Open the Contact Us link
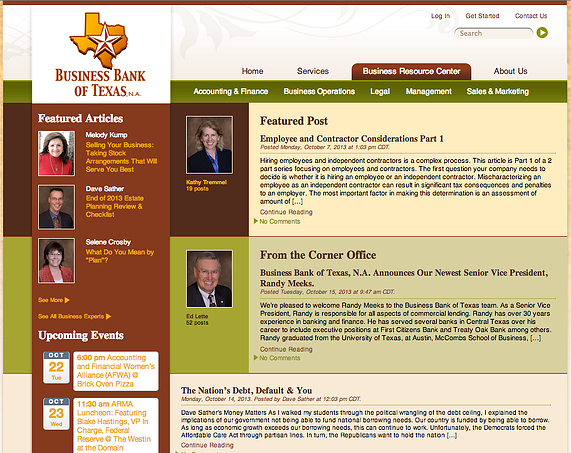 coord(531,16)
